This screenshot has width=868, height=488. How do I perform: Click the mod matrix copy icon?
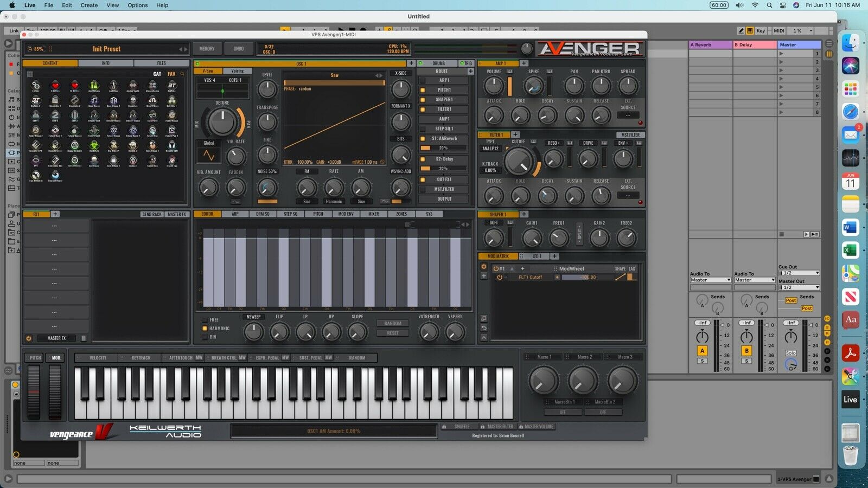484,318
